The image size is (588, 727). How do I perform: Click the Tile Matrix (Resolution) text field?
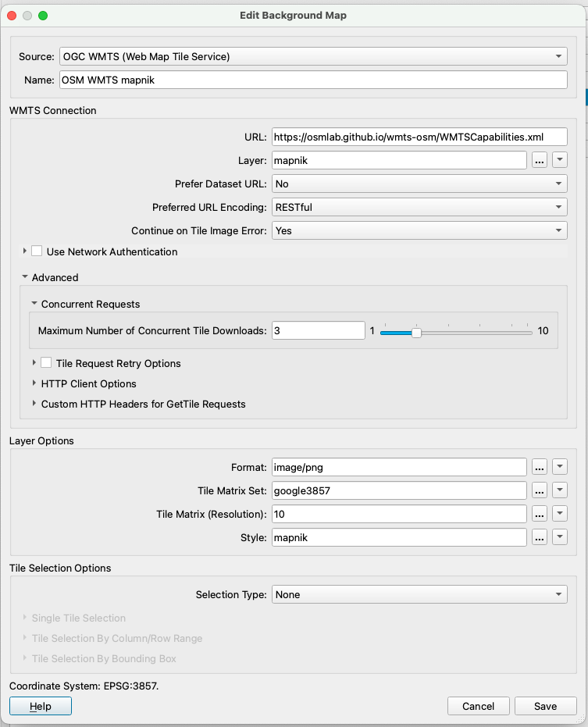(399, 514)
